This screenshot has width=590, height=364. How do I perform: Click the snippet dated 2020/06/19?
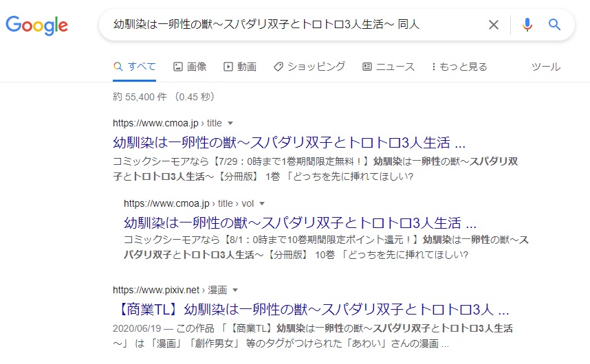point(313,336)
